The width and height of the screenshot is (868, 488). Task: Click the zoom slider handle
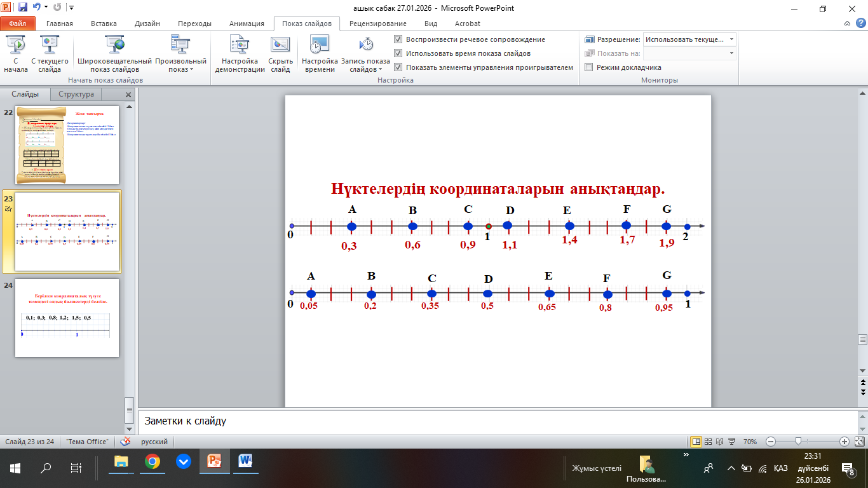798,442
